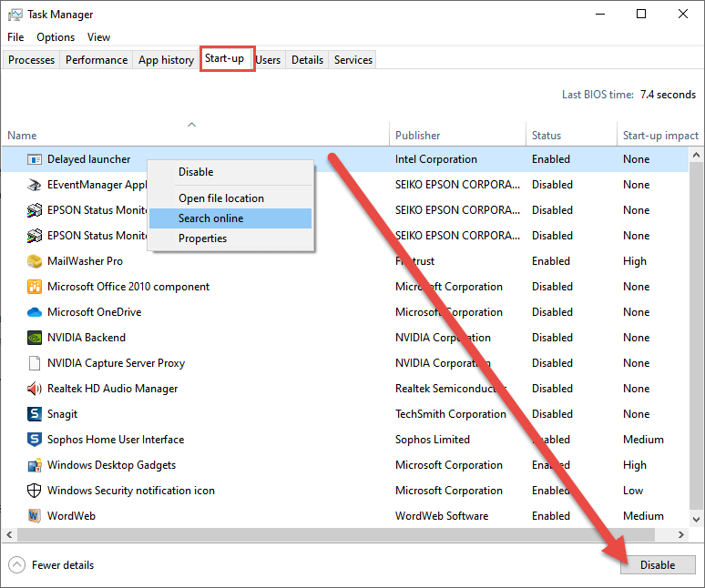Click the MailWasher Pro icon

(35, 261)
